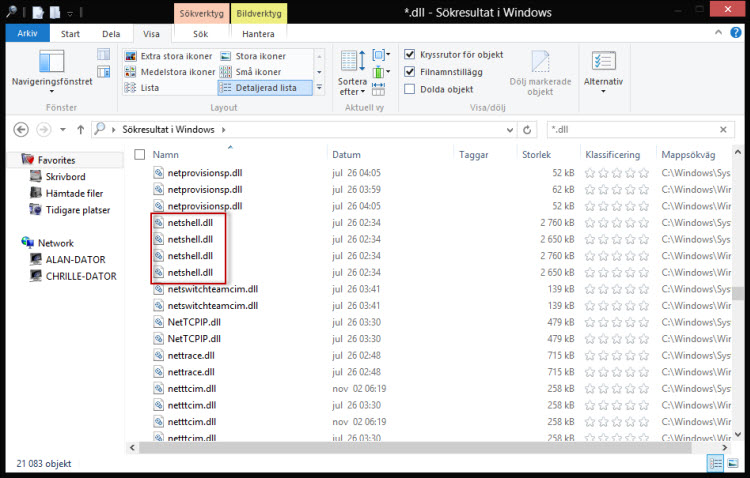This screenshot has height=478, width=750.
Task: Tick the select-all checkbox beside Namn
Action: 140,155
